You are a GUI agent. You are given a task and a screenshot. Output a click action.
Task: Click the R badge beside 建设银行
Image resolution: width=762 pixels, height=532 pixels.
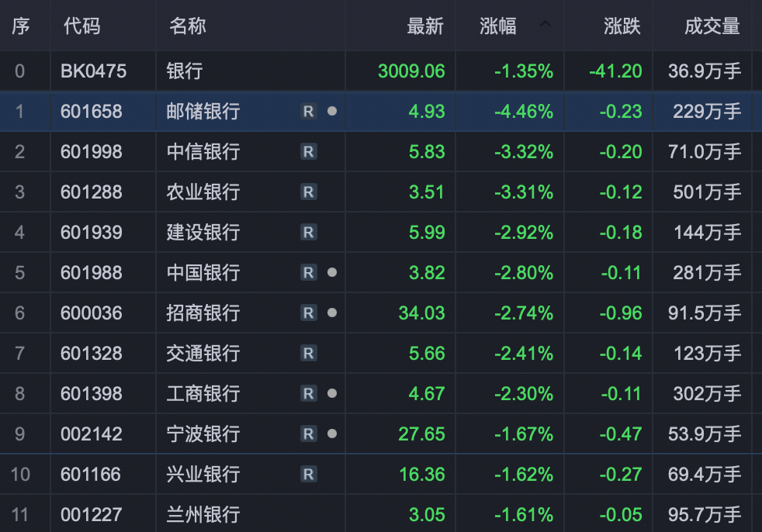tap(309, 233)
